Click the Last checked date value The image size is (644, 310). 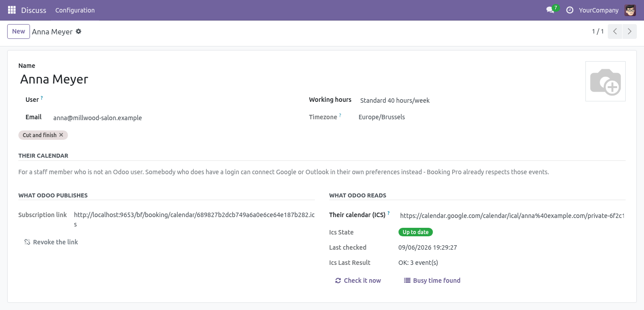coord(428,247)
